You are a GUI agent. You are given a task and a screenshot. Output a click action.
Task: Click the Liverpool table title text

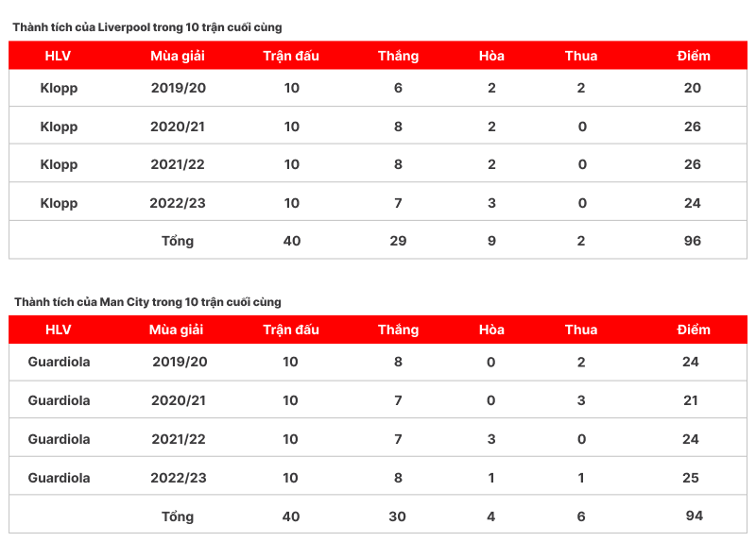click(x=147, y=27)
